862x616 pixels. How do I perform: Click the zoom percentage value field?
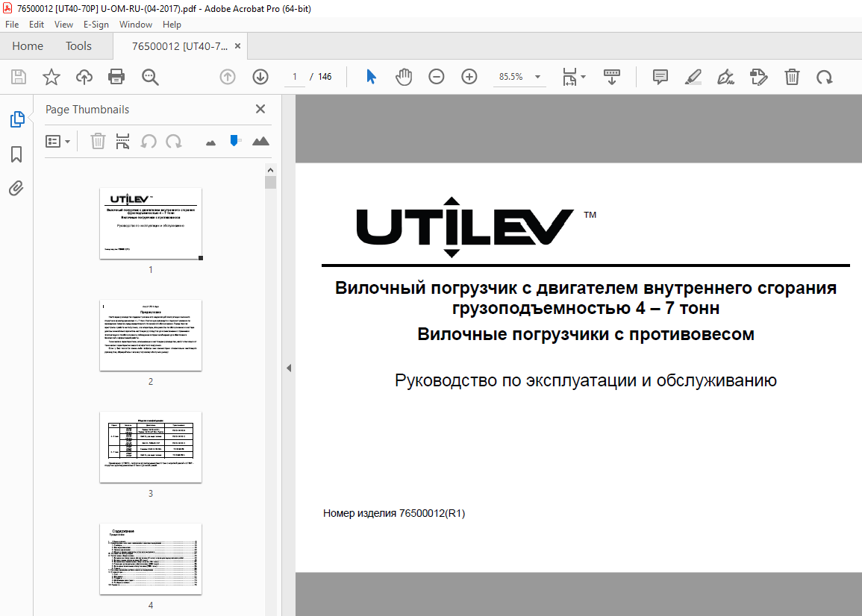510,77
